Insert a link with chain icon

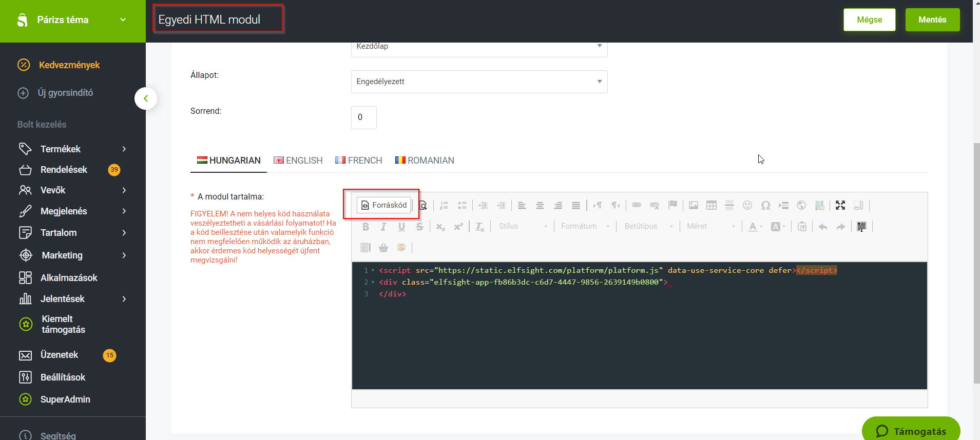[637, 205]
